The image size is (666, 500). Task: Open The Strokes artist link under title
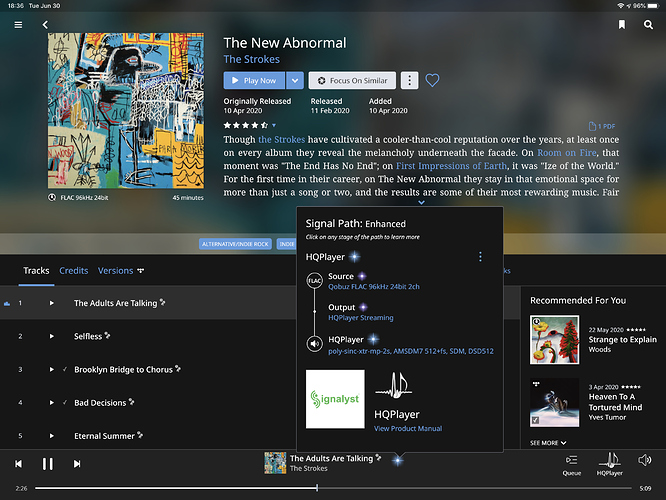tap(251, 59)
